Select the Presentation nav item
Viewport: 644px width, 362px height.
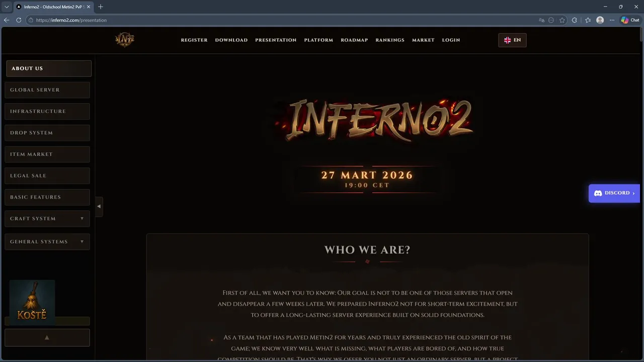[276, 40]
